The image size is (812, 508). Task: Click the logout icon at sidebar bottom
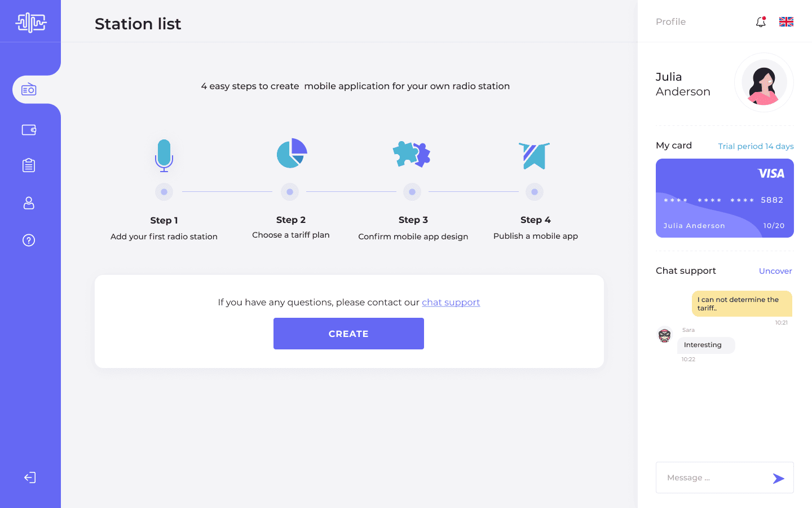30,478
